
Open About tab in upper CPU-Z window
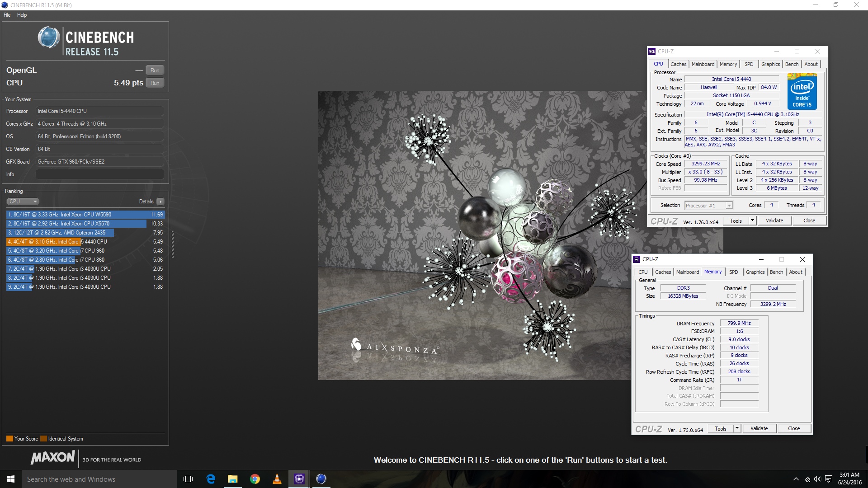tap(811, 64)
